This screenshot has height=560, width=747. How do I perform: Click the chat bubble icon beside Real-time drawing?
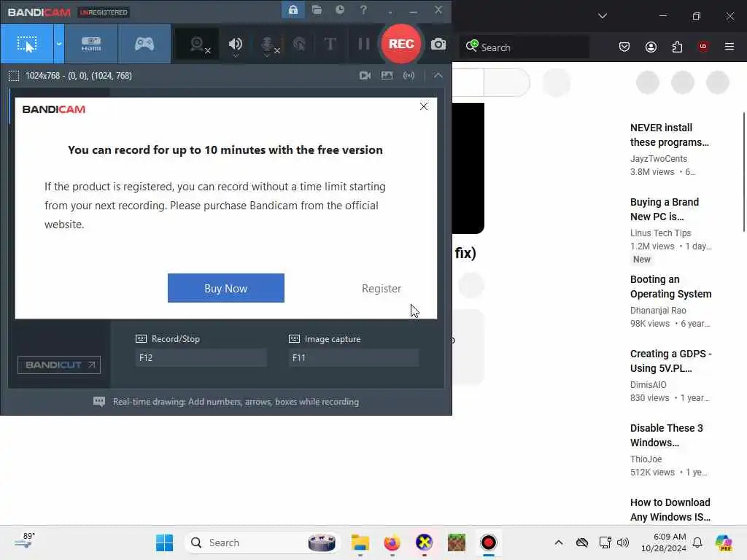point(99,402)
